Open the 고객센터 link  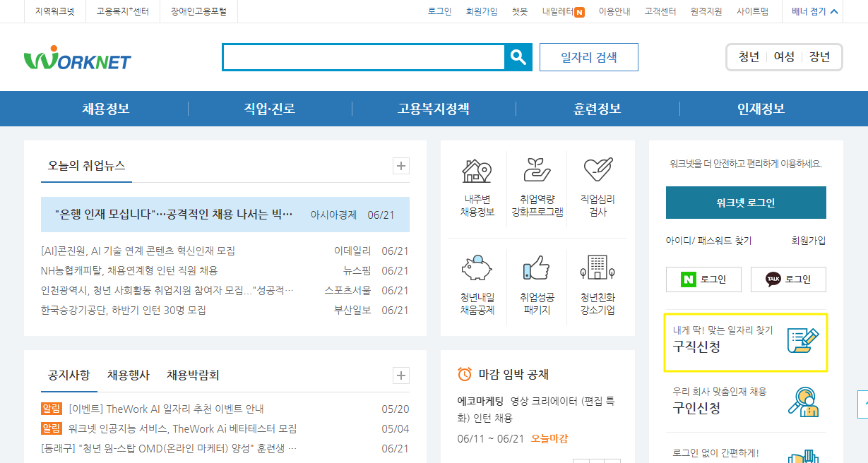(660, 12)
